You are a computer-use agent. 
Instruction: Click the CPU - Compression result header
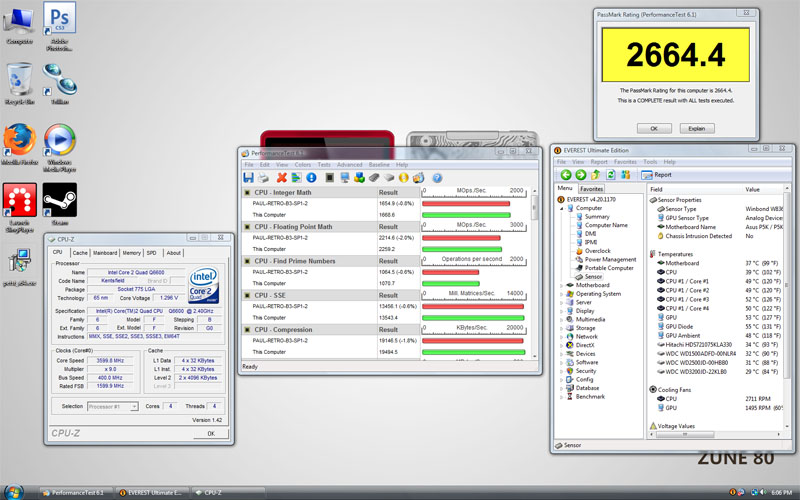pyautogui.click(x=331, y=330)
